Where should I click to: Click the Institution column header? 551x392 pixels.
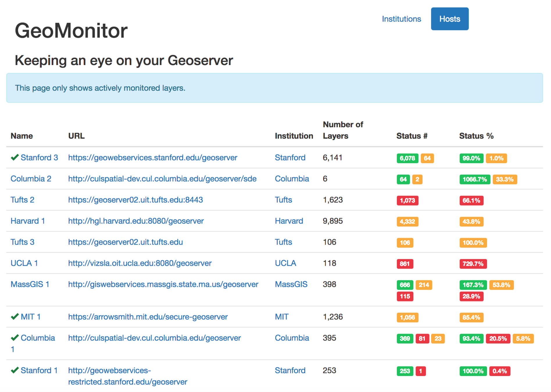[294, 136]
